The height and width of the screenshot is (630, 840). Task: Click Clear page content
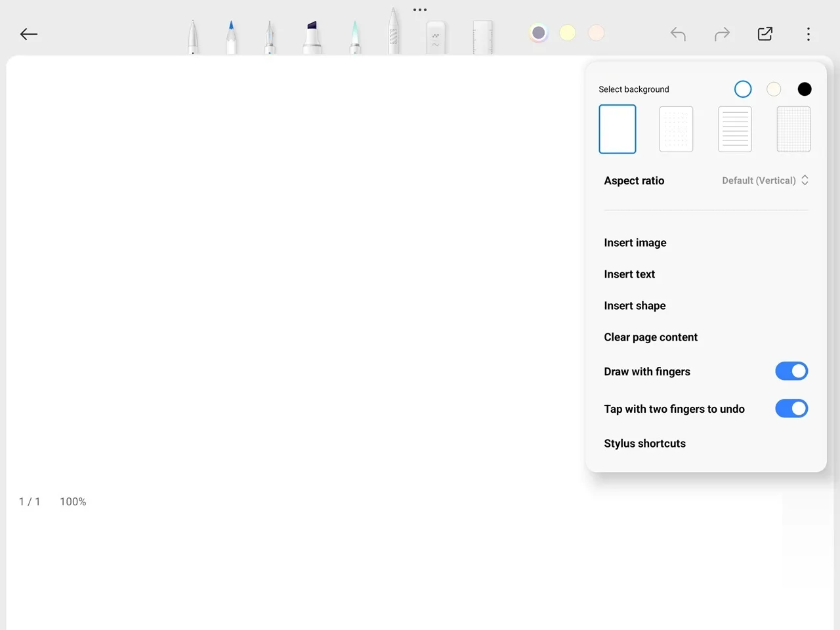click(x=650, y=337)
